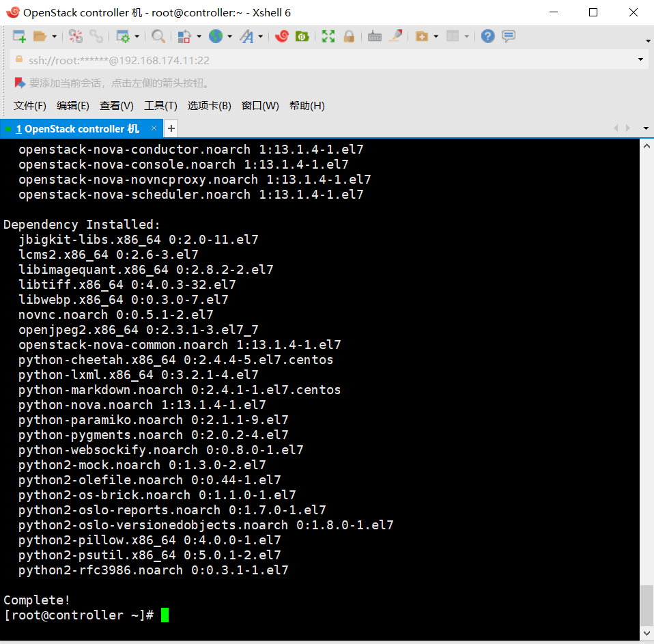Click the keyboard key-mapping icon
Image resolution: width=654 pixels, height=644 pixels.
[375, 36]
